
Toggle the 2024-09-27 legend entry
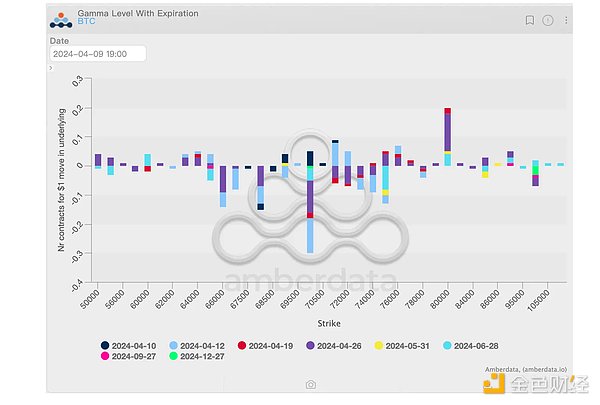(130, 356)
